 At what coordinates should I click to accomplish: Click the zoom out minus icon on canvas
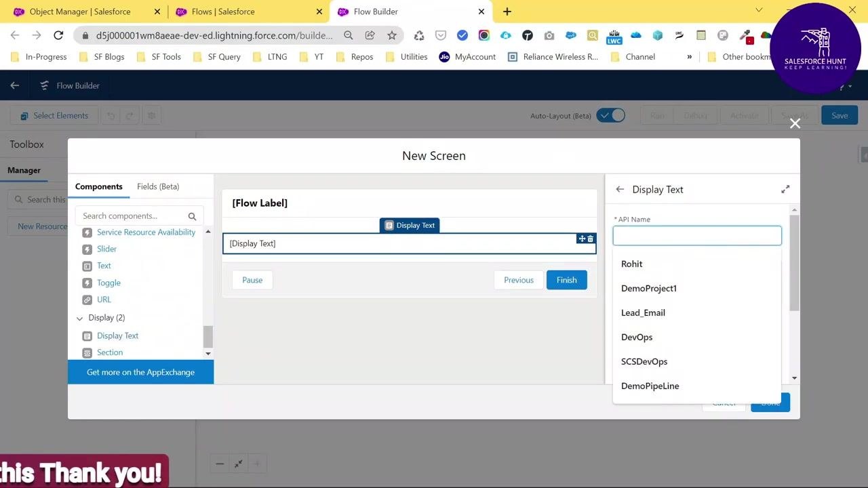coord(220,464)
